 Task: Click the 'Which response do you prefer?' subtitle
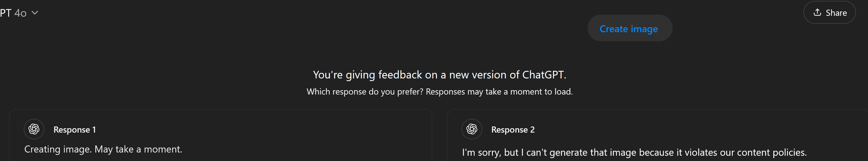point(365,92)
